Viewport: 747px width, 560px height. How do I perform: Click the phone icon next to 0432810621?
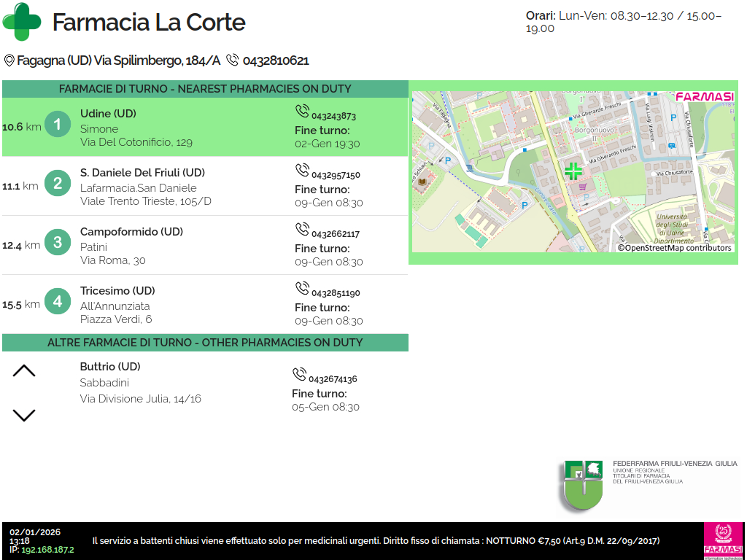tap(233, 61)
